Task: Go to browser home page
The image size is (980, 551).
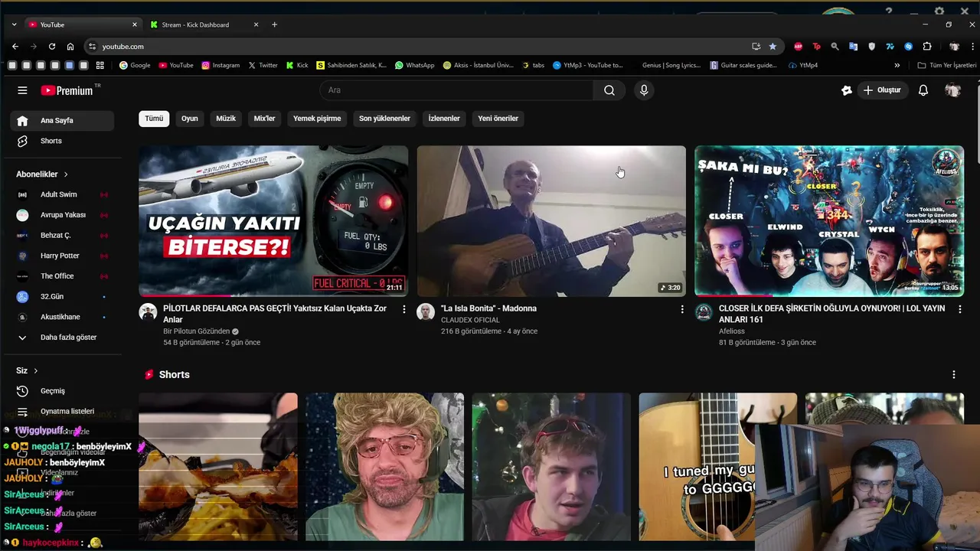Action: pos(70,47)
